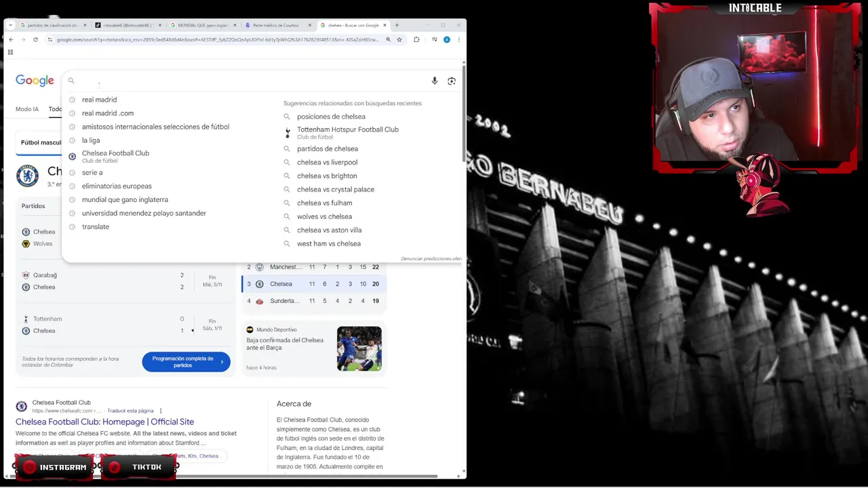Click the Google logo
Screen dimensions: 868x488
35,81
